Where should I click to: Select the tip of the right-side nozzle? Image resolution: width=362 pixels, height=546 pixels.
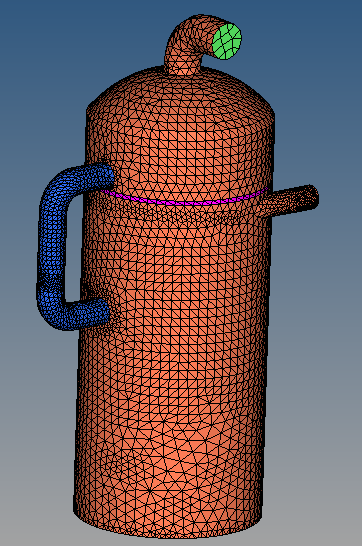point(312,197)
